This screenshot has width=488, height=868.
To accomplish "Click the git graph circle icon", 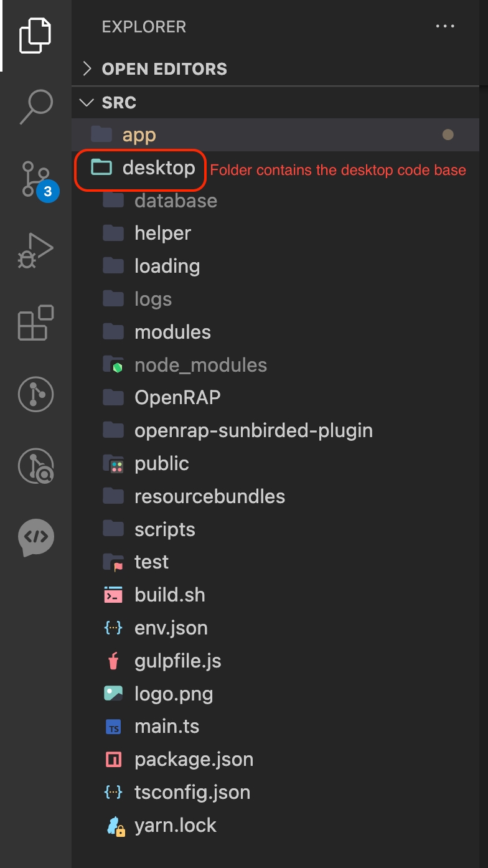I will pos(35,394).
